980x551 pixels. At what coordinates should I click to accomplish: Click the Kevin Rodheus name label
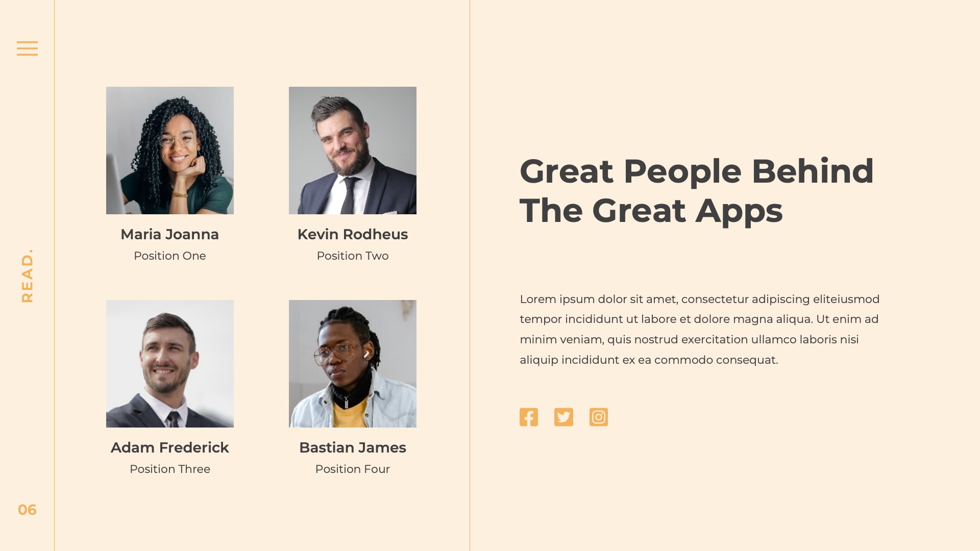(353, 235)
